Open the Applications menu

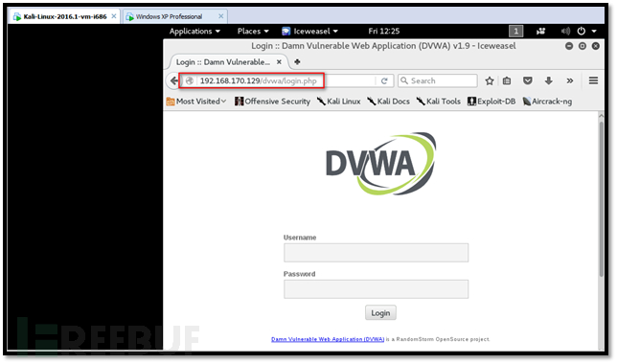(194, 31)
